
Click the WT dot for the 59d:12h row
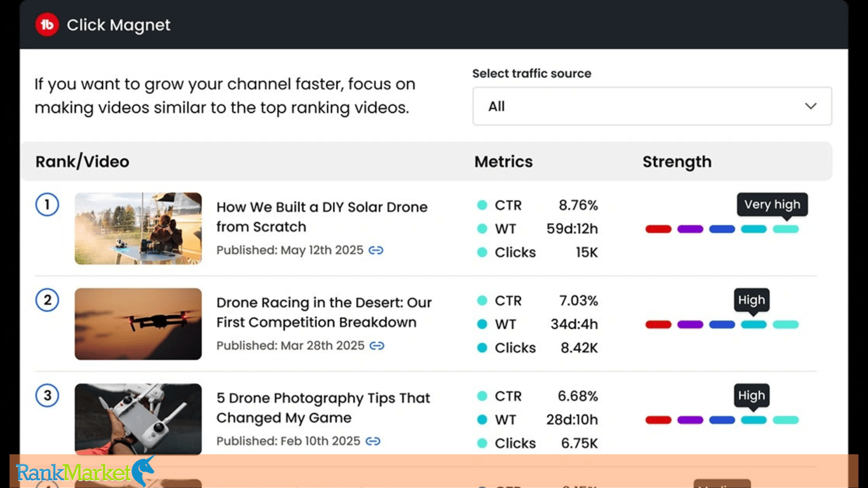click(x=482, y=229)
